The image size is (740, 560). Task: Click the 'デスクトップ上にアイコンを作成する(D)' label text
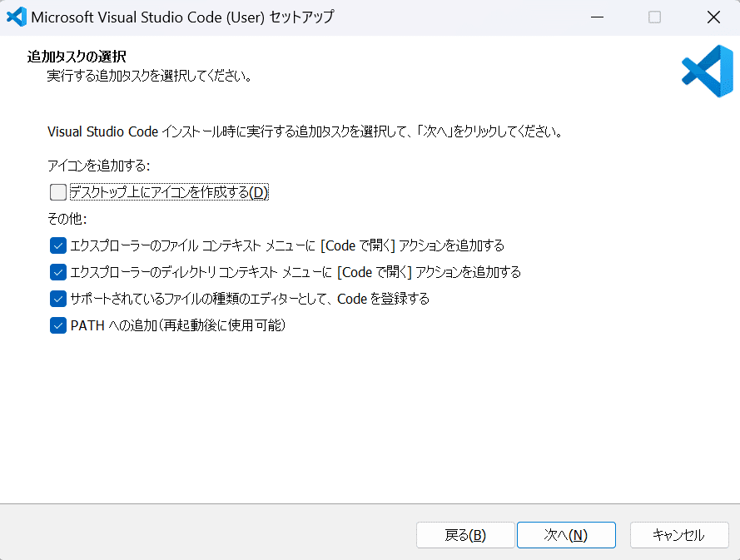(170, 192)
